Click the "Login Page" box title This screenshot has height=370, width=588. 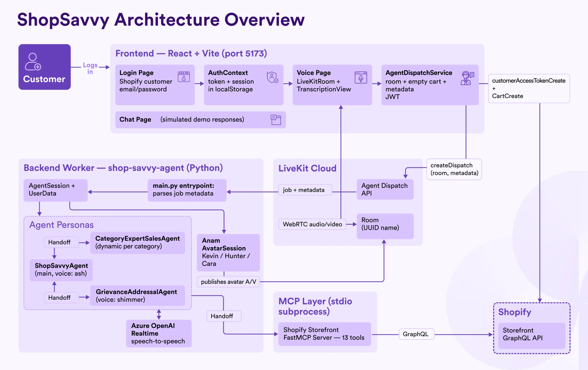[x=136, y=73]
